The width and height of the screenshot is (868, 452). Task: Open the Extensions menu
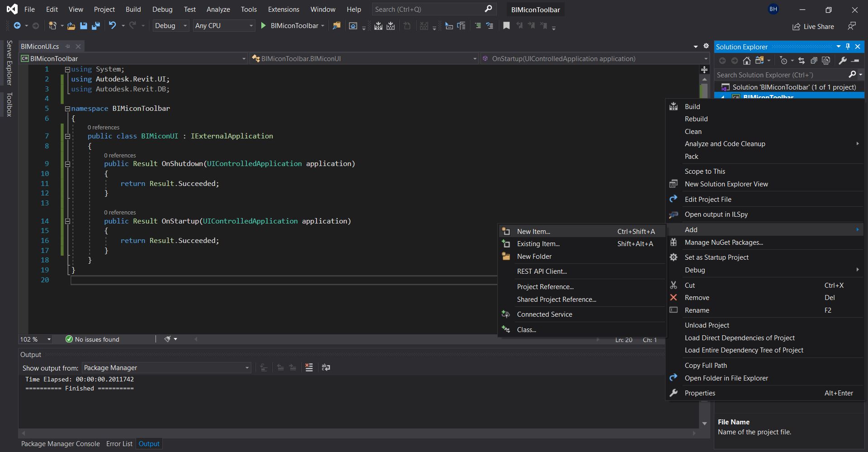click(x=283, y=9)
